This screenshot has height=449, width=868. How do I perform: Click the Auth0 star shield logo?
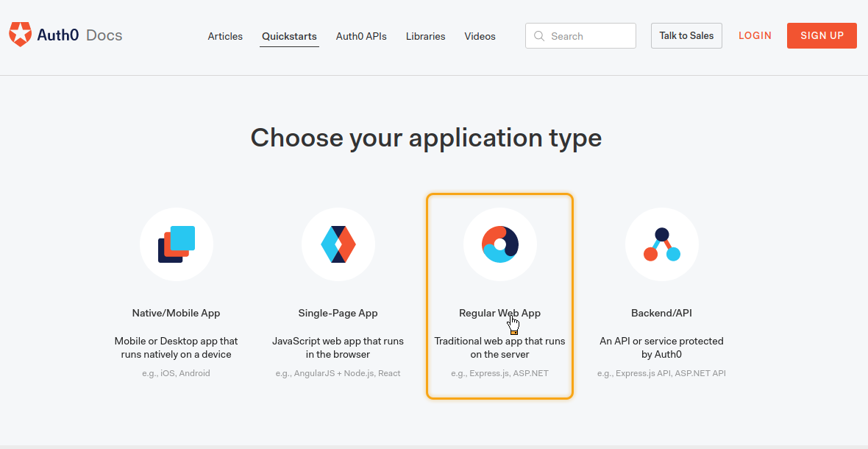(x=21, y=35)
